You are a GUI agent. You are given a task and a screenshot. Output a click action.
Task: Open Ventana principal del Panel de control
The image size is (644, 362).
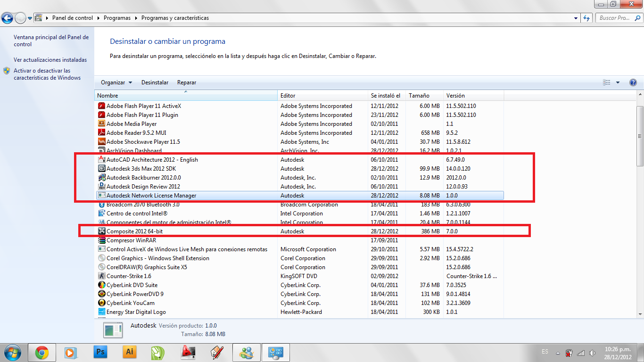point(51,41)
